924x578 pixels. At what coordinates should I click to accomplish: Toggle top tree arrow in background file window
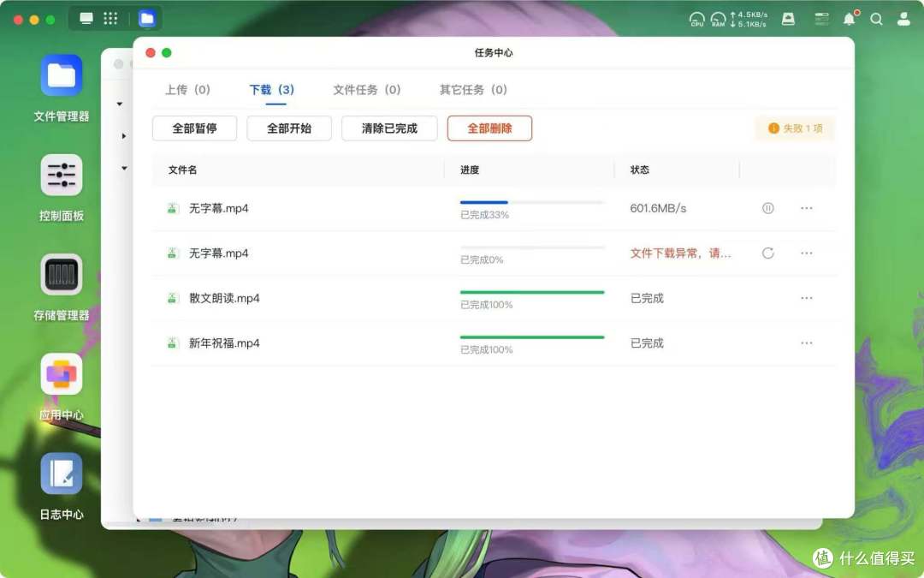[120, 104]
